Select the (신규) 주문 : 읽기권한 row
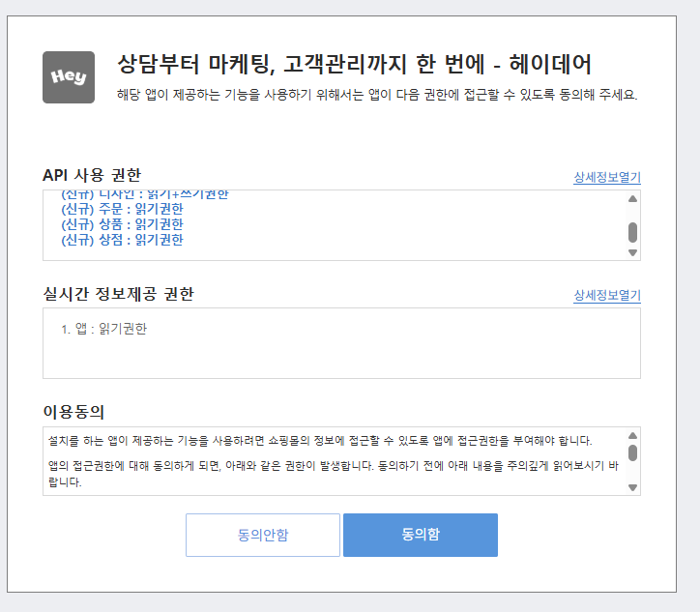This screenshot has width=700, height=612. tap(123, 209)
